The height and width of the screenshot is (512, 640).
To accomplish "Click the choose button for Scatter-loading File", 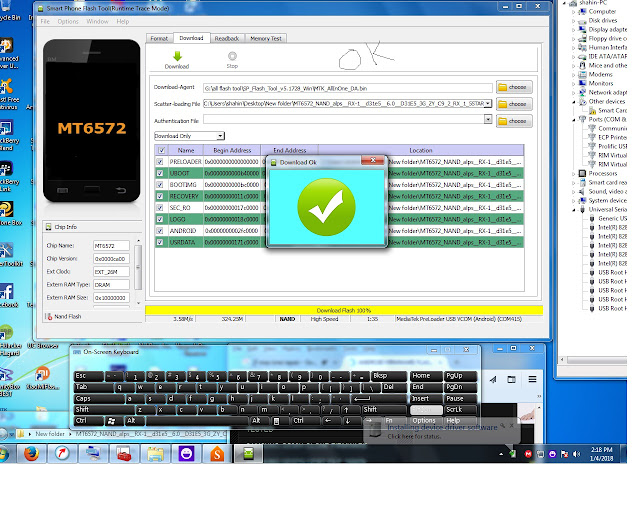I will point(514,104).
